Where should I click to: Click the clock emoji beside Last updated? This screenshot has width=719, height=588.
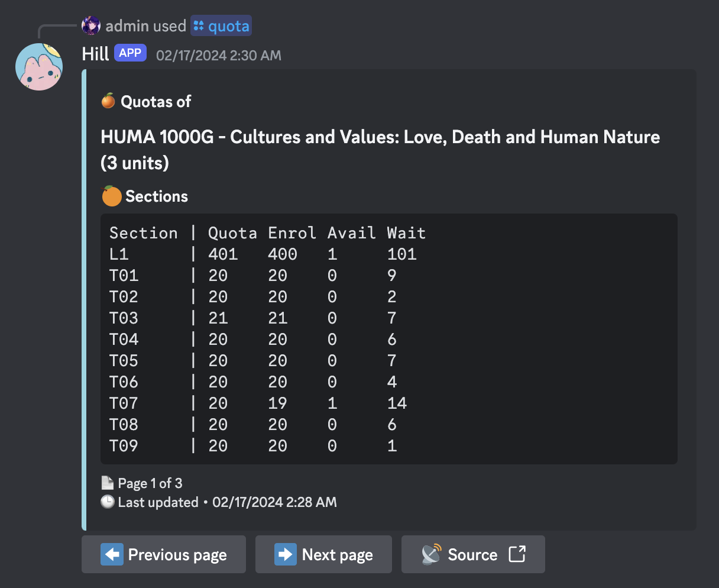click(x=108, y=502)
